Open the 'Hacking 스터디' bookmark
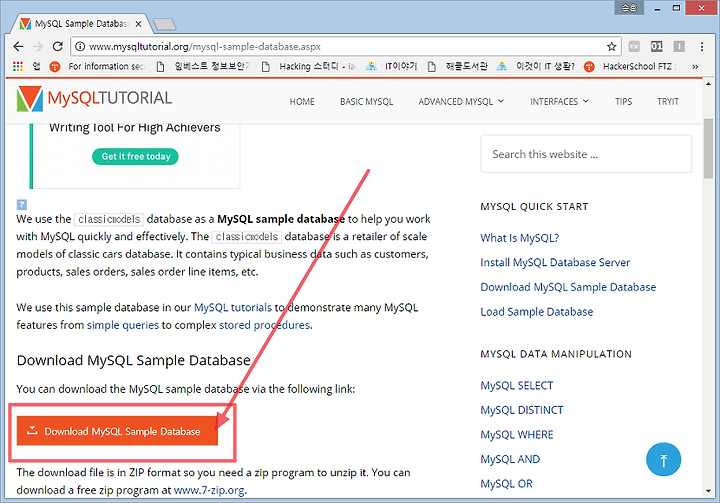 click(x=310, y=67)
